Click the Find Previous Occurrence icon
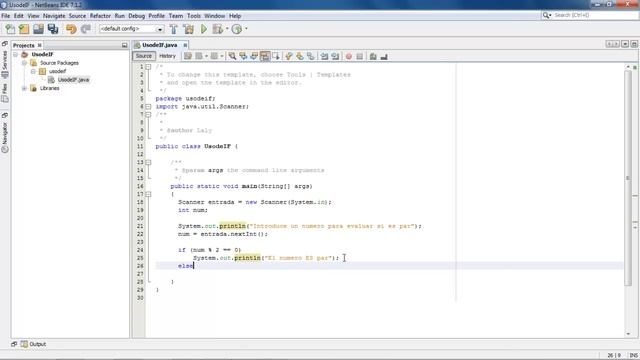Viewport: 640px width, 360px height. pos(243,56)
